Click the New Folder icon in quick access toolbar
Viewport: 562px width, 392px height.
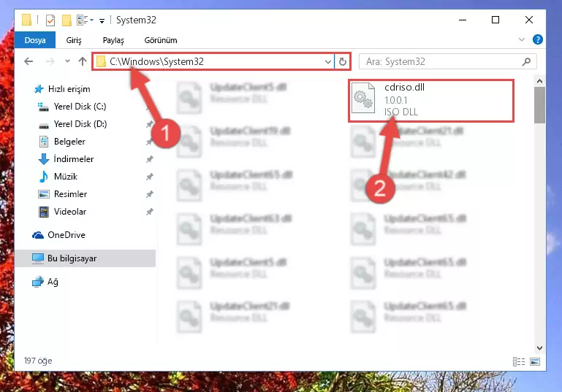(x=67, y=20)
